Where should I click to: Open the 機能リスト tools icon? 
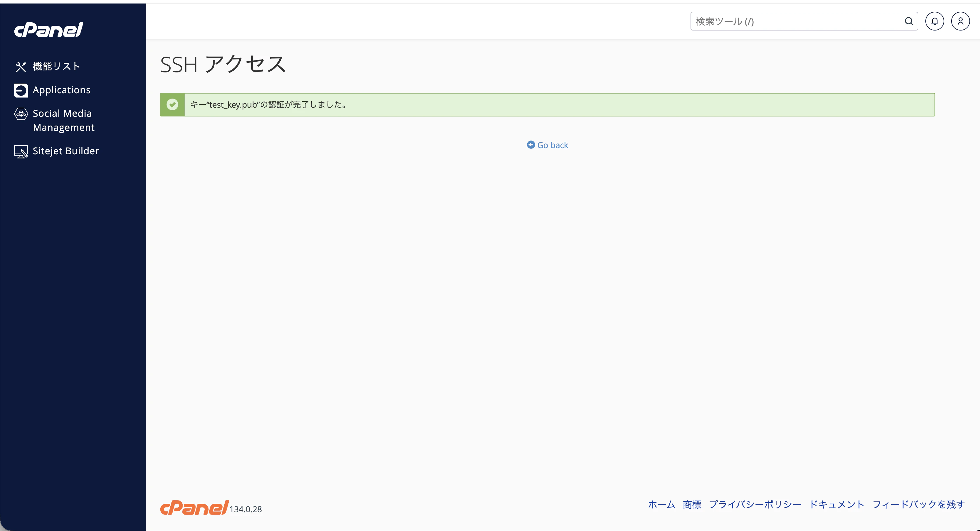[21, 67]
